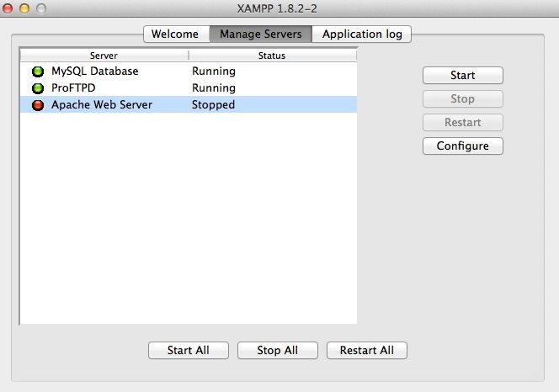Start all servers with the Start All button
559x392 pixels.
[189, 350]
